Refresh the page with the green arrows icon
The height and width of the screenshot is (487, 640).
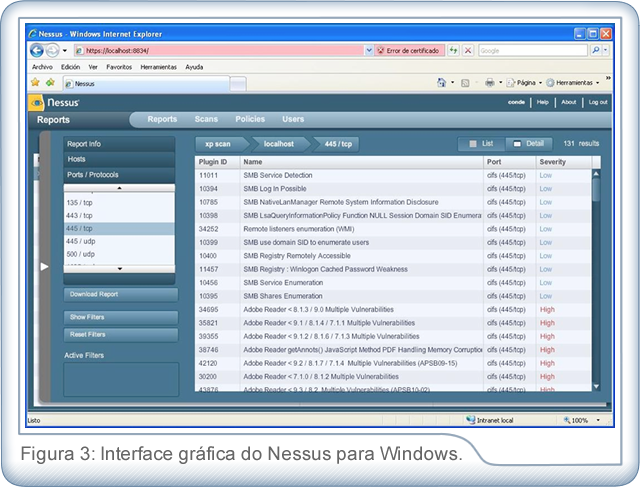click(x=453, y=51)
